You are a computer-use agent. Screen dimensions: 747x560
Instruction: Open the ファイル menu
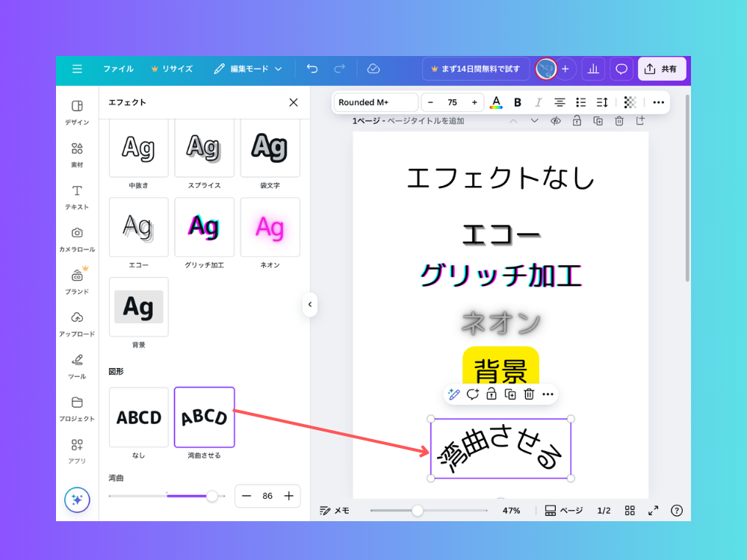point(120,69)
